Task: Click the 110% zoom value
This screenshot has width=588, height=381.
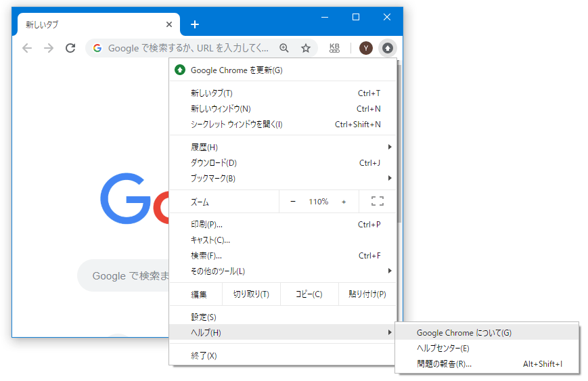Action: point(319,202)
